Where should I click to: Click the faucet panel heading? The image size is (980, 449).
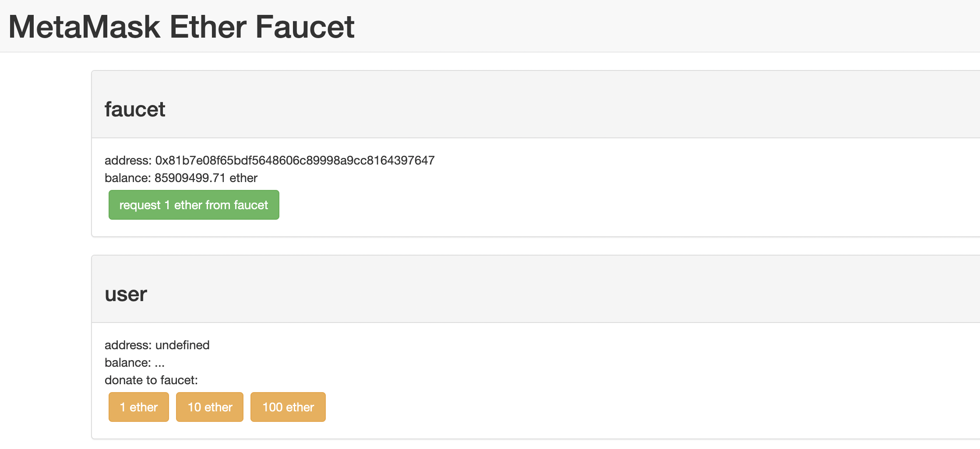click(x=135, y=109)
